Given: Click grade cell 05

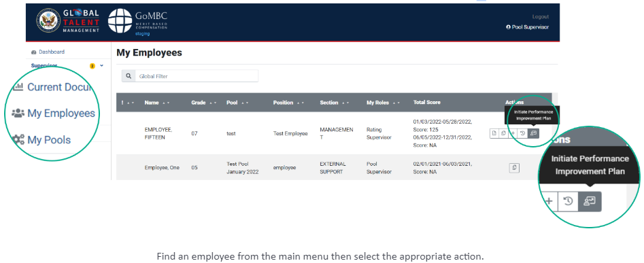Looking at the screenshot, I should point(194,168).
